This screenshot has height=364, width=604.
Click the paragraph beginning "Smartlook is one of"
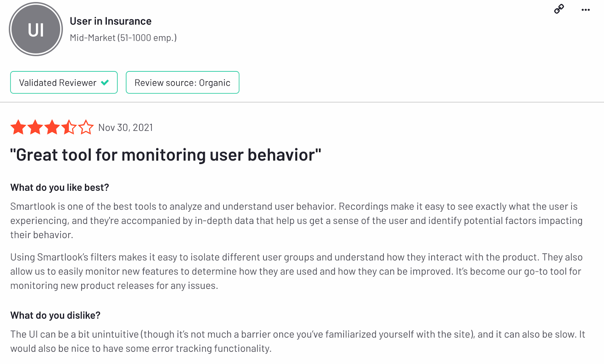[x=296, y=221]
